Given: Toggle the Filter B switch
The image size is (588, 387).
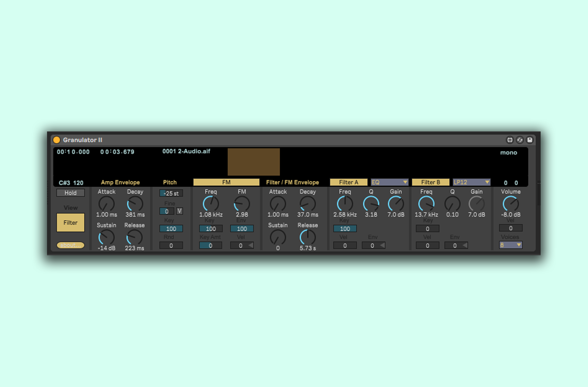Looking at the screenshot, I should [431, 182].
